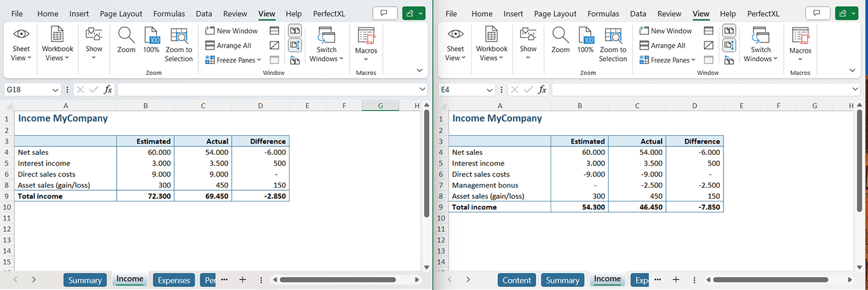Open Review tab in right window

coord(669,14)
